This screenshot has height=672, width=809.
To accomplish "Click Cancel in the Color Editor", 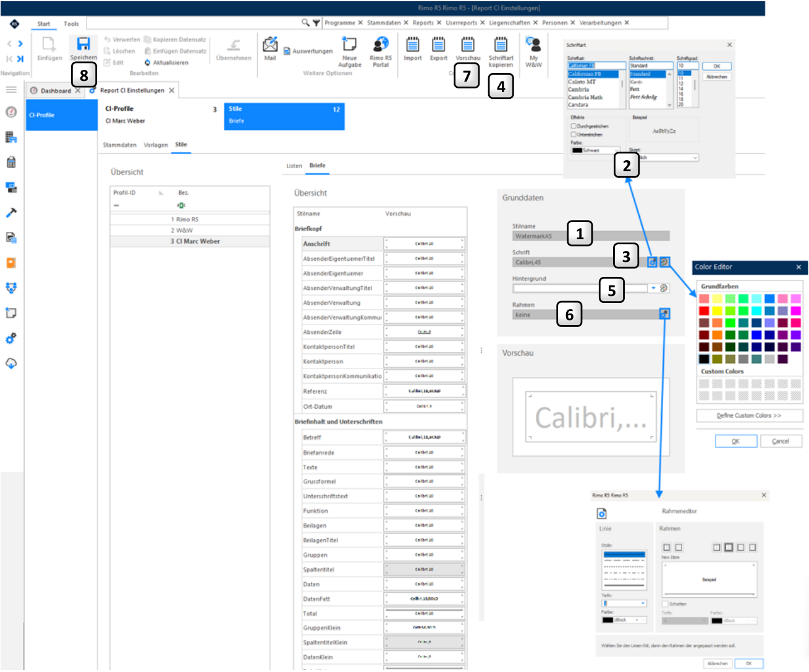I will tap(781, 441).
